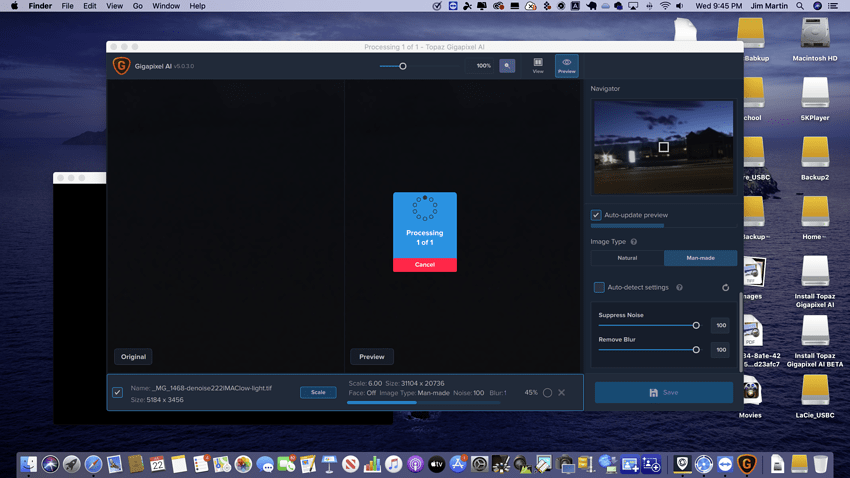Remove the image with the X icon
The width and height of the screenshot is (850, 478).
point(562,392)
